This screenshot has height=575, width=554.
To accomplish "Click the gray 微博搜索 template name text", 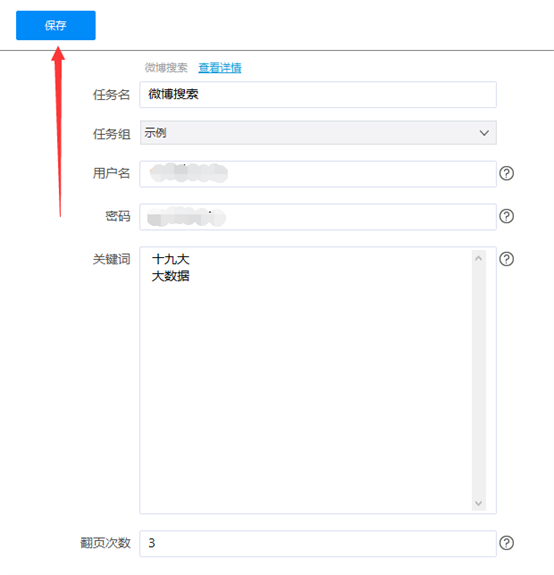I will tap(166, 67).
